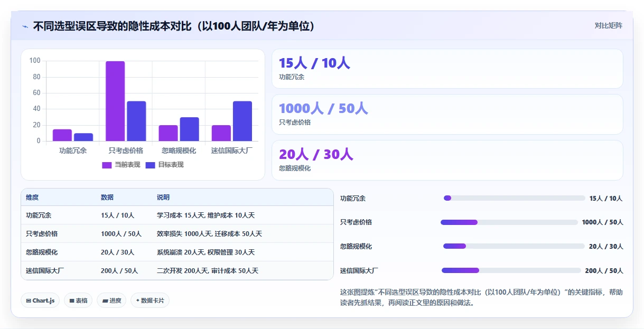Click the 数据卡片 tag chip
Screen dimensions: 644x329
[x=150, y=300]
